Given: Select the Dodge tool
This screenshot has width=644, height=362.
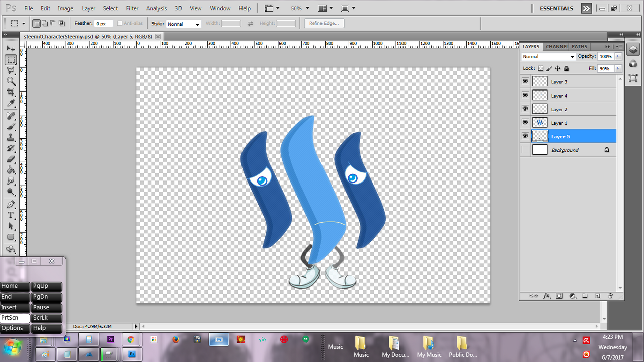Looking at the screenshot, I should (11, 192).
